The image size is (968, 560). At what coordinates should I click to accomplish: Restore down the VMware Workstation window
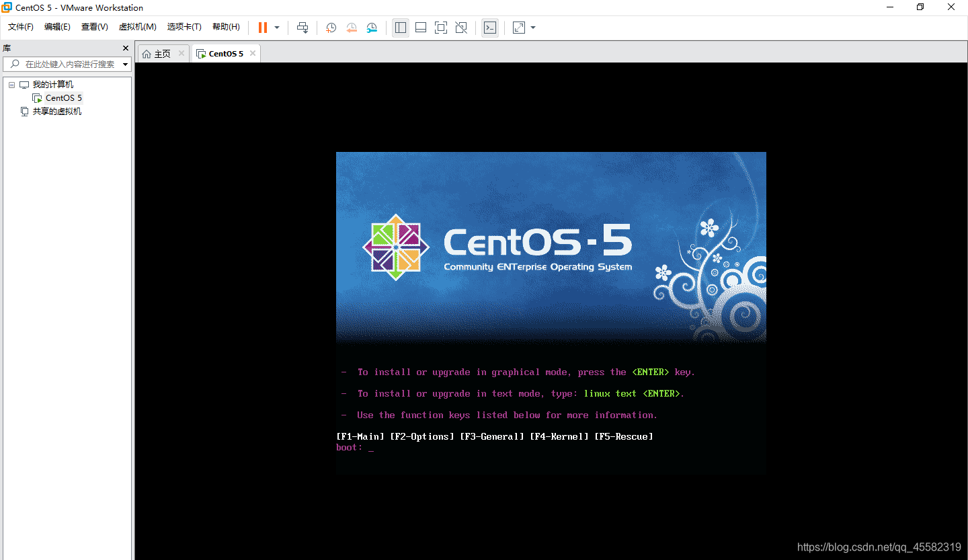[920, 7]
